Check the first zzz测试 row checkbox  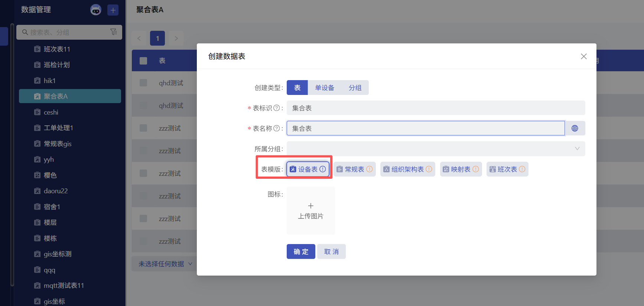143,128
